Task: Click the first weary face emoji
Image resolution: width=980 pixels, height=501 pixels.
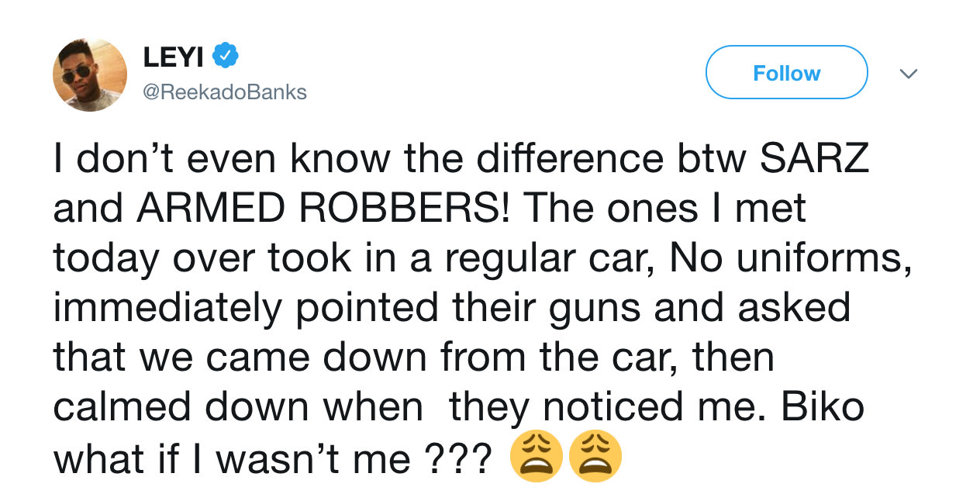Action: click(x=536, y=457)
